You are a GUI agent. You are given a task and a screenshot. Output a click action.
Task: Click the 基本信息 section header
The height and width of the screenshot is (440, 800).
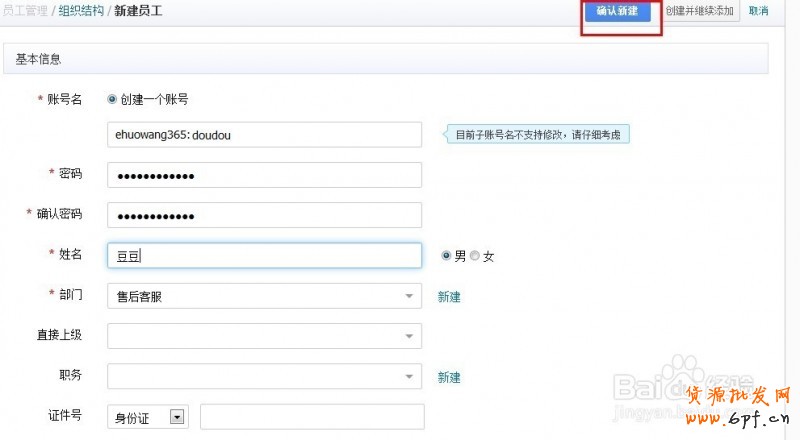click(38, 59)
